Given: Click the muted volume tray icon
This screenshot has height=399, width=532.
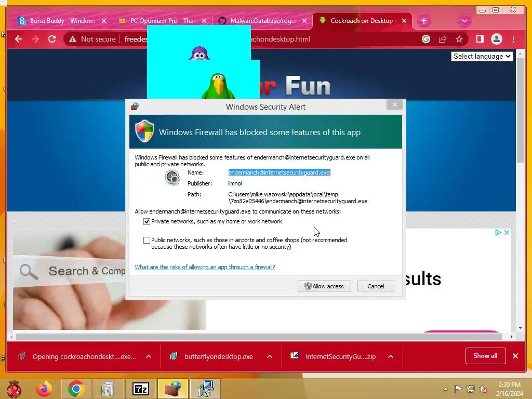Looking at the screenshot, I should [x=484, y=389].
